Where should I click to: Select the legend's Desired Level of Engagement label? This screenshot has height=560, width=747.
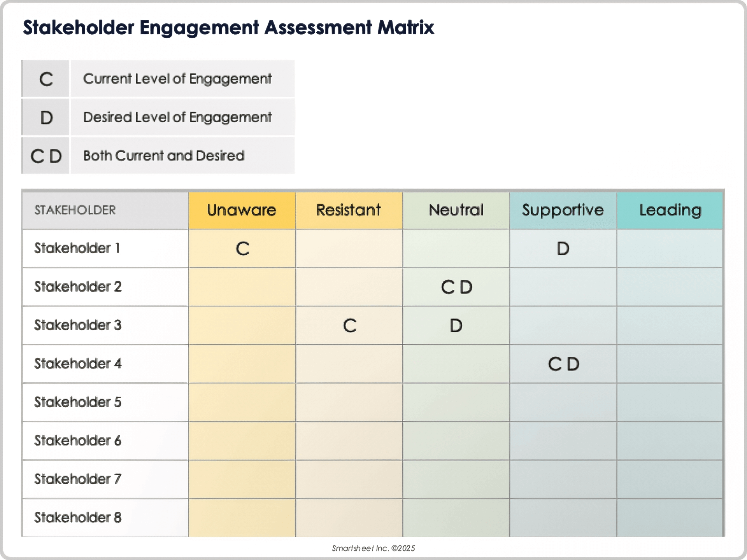pyautogui.click(x=177, y=117)
